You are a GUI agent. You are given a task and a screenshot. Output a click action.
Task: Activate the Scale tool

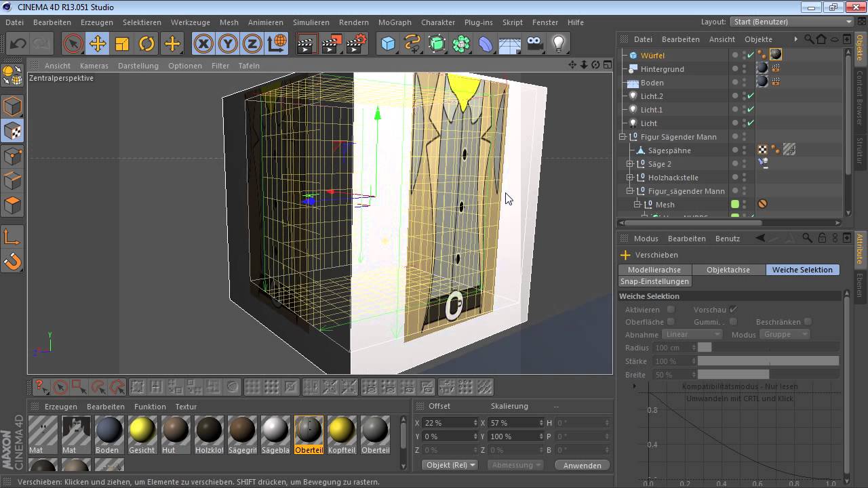click(x=122, y=44)
